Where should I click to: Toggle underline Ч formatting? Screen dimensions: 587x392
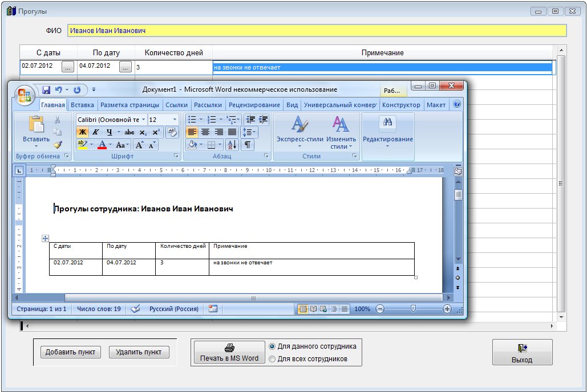[110, 132]
